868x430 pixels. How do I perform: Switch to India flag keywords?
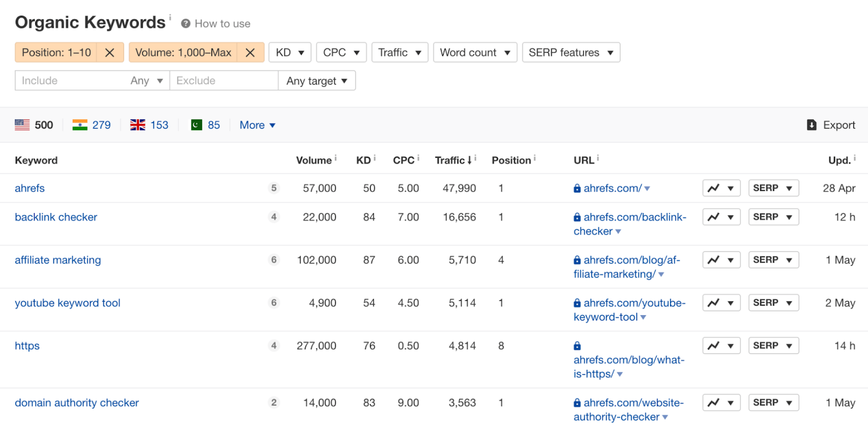coord(91,125)
